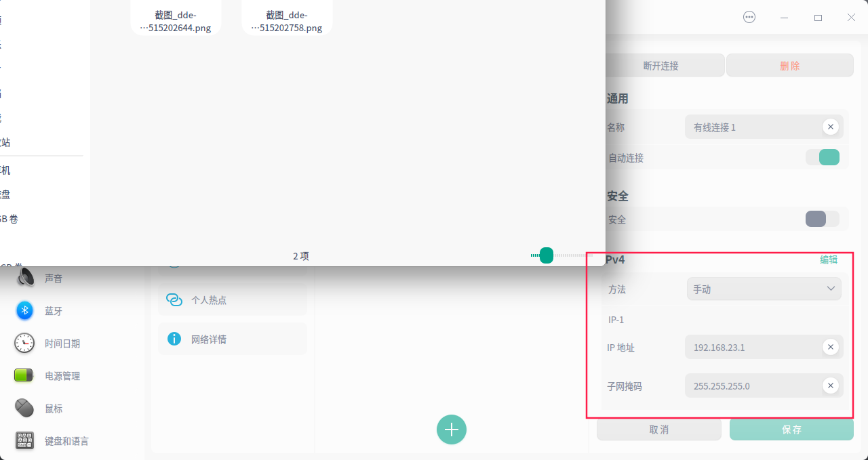Clear the IP address 192.168.23.1 field
The height and width of the screenshot is (460, 868).
(830, 347)
